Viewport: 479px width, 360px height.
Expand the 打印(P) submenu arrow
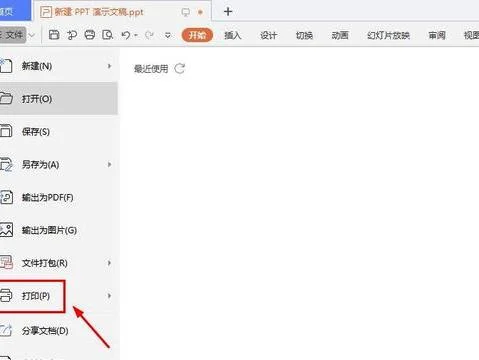click(x=109, y=296)
